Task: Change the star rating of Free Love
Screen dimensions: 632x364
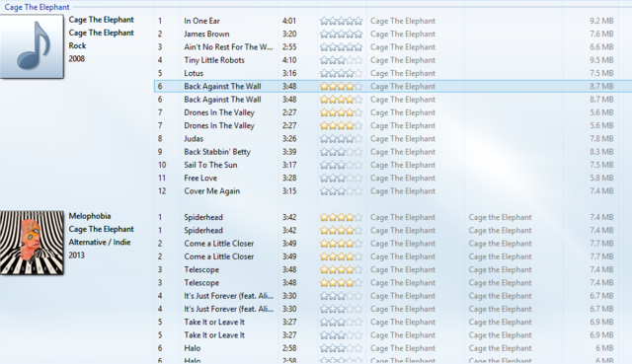Action: pyautogui.click(x=341, y=178)
